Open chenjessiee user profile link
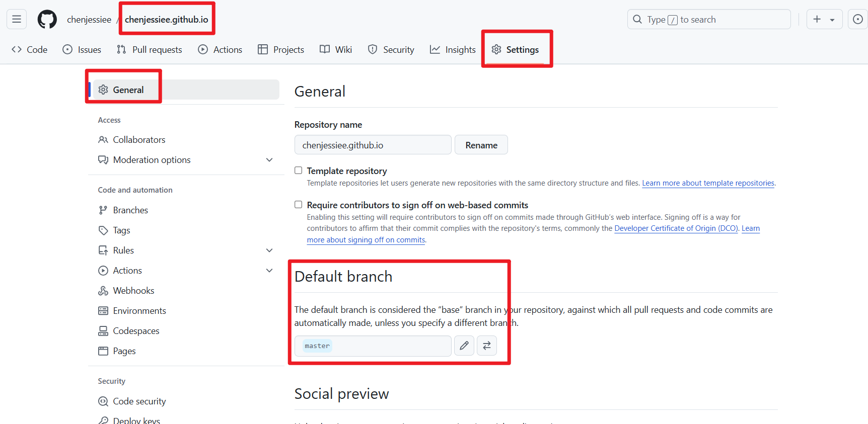Screen dimensions: 868x424 point(89,19)
